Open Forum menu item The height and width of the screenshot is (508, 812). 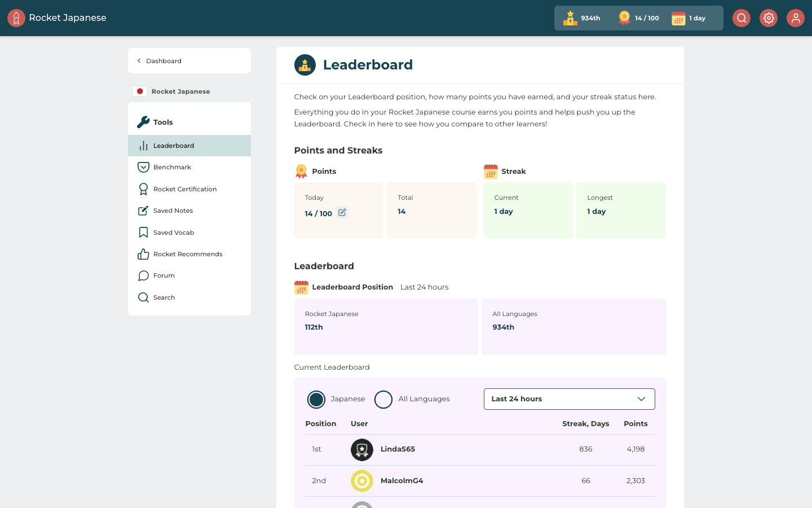coord(189,275)
